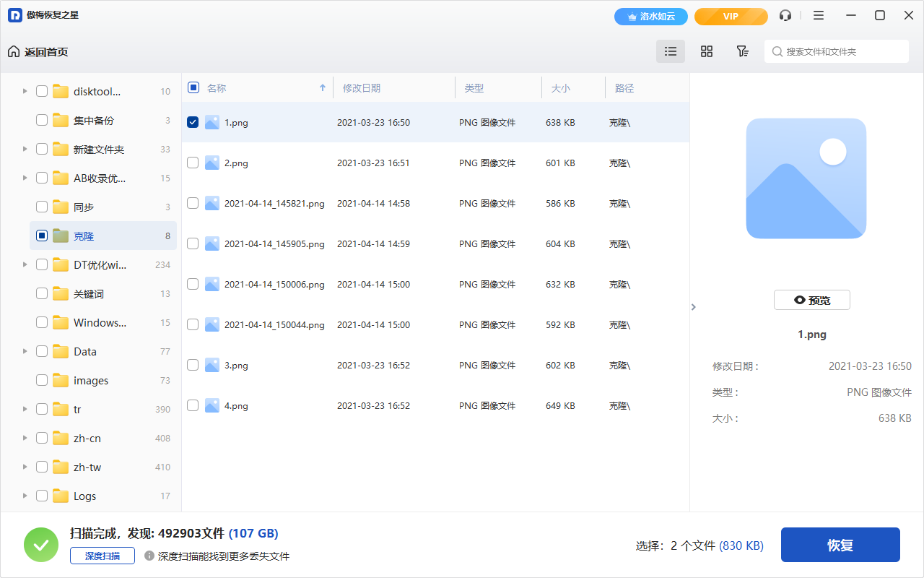This screenshot has width=924, height=578.
Task: Expand the tr folder node
Action: (x=25, y=409)
